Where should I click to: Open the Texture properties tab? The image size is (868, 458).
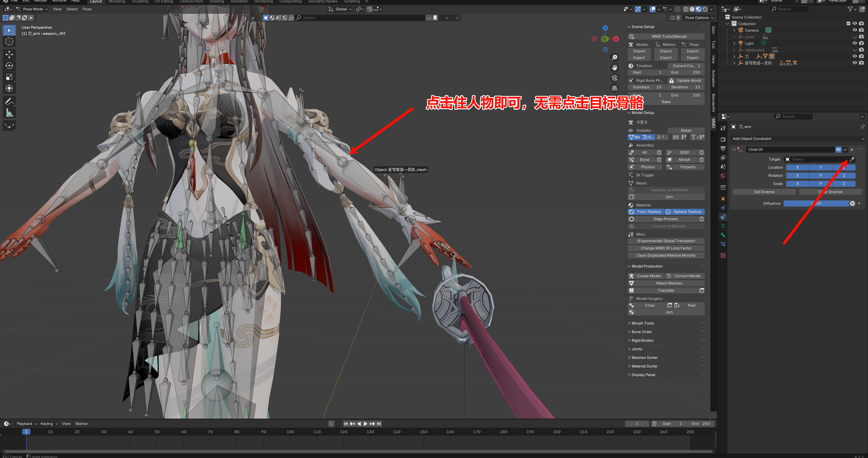(x=723, y=255)
